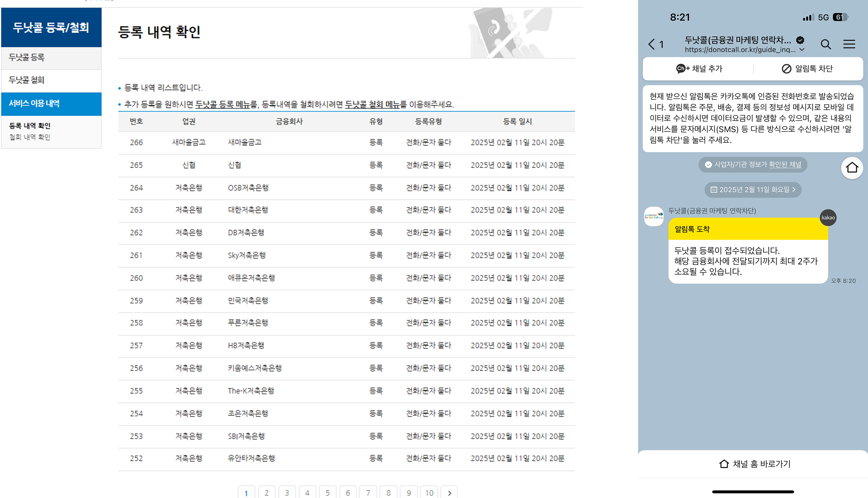Screen dimensions: 868x498
Task: Open 두낫콜 철회 in the sidebar
Action: (51, 80)
